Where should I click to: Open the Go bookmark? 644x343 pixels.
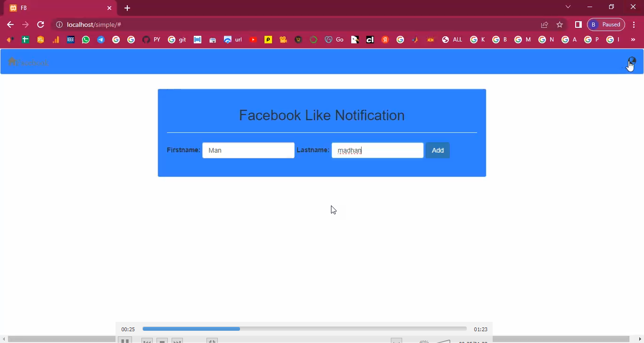tap(335, 40)
